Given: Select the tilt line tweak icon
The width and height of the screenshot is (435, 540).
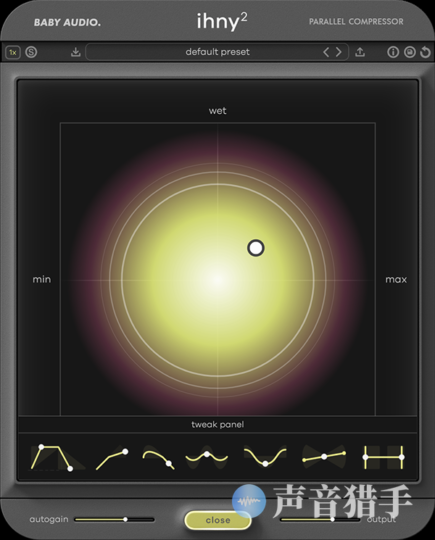Looking at the screenshot, I should pos(324,457).
